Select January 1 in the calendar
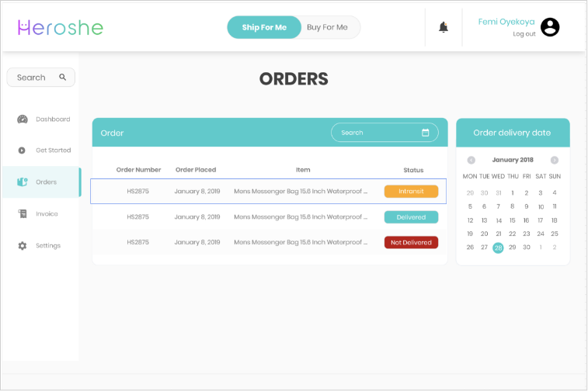Image resolution: width=588 pixels, height=391 pixels. pyautogui.click(x=512, y=193)
